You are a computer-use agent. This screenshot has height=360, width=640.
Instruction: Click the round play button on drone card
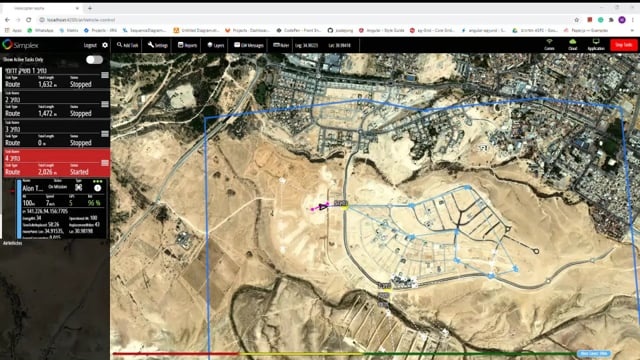point(98,188)
